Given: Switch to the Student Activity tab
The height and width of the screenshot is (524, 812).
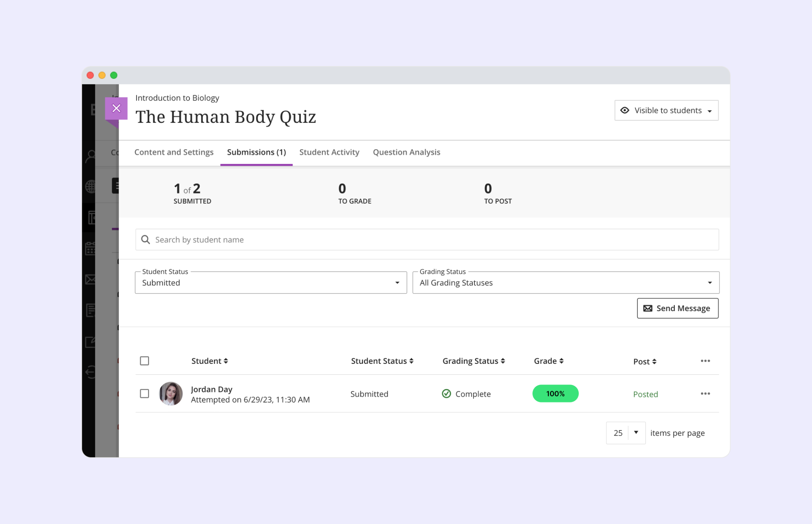Looking at the screenshot, I should click(x=329, y=152).
